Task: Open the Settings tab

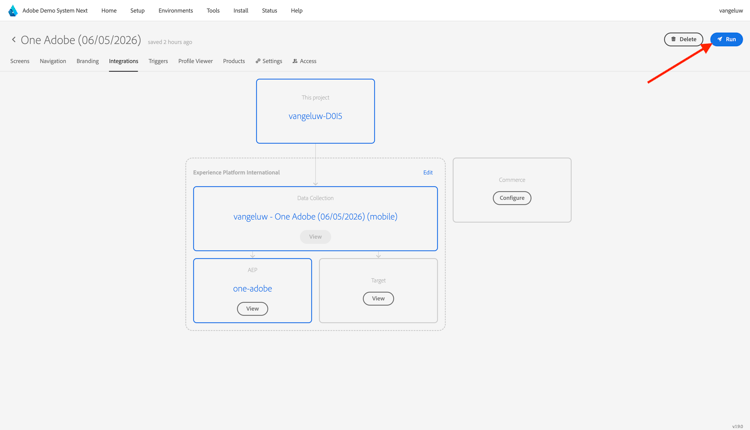Action: (x=269, y=61)
